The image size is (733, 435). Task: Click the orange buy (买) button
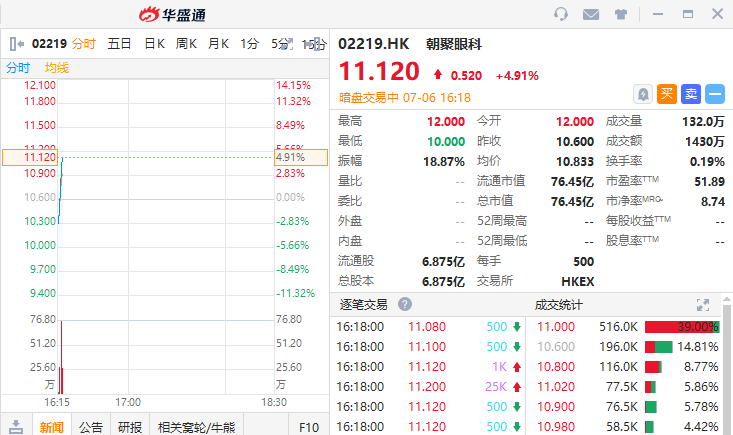pos(668,94)
